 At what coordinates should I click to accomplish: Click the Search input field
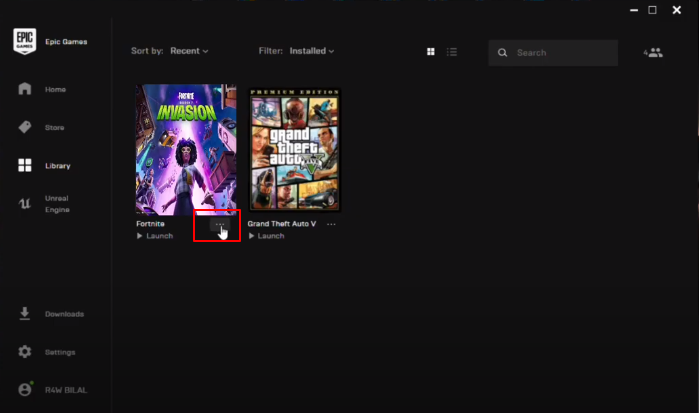(553, 53)
